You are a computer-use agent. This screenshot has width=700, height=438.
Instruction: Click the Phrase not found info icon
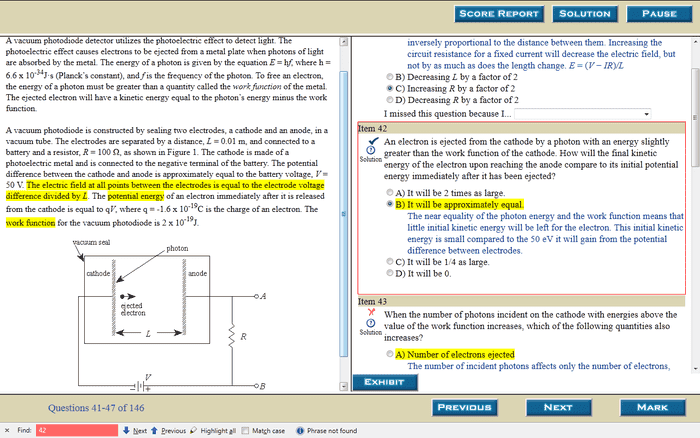300,430
